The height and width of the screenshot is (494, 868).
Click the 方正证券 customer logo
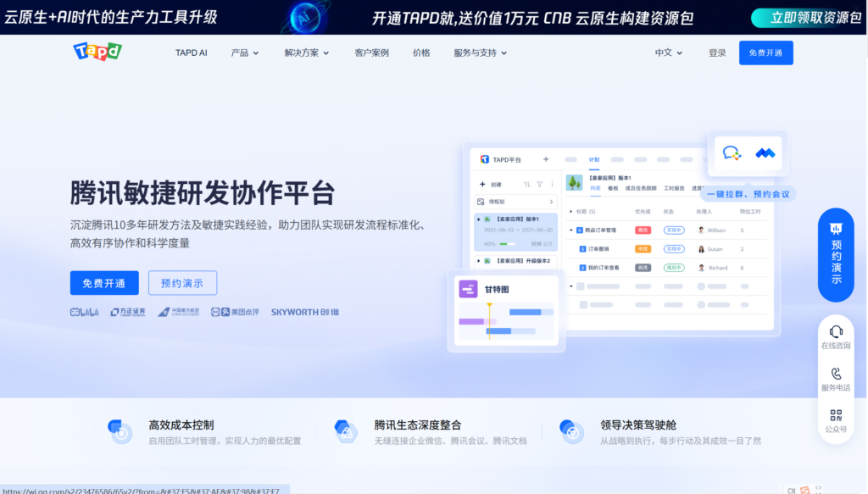[128, 312]
